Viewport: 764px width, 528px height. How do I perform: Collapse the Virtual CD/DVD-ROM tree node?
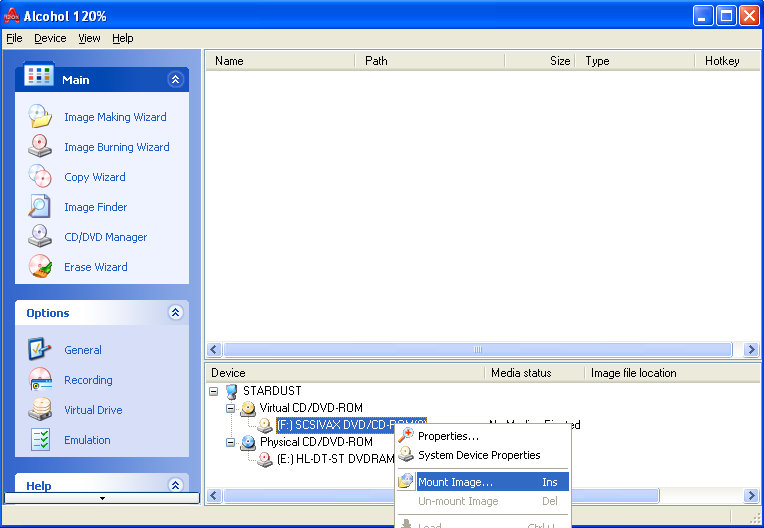(x=230, y=408)
